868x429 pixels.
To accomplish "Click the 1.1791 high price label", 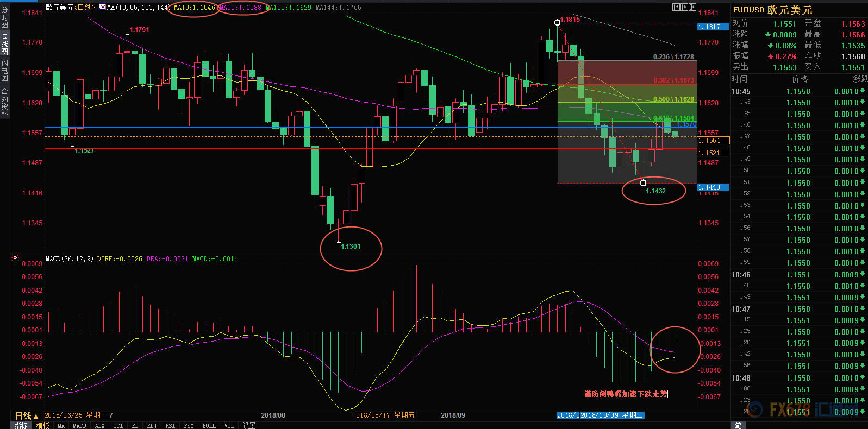I will pyautogui.click(x=139, y=30).
